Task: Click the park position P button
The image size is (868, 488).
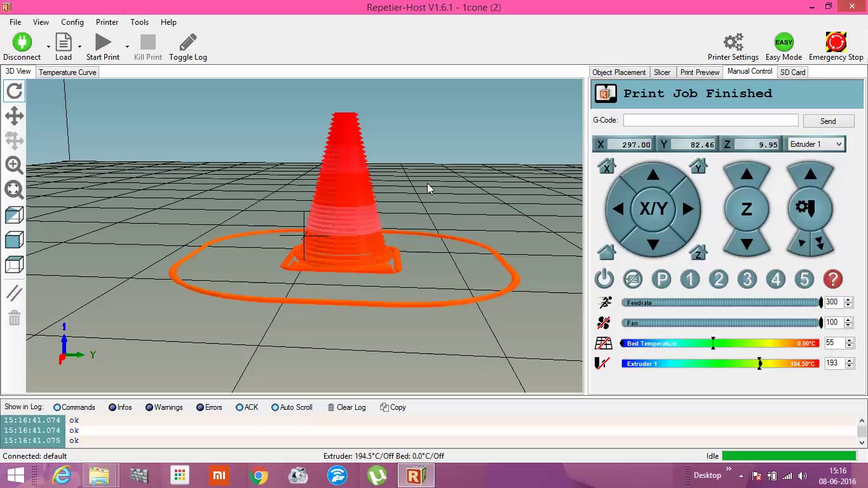Action: 661,279
